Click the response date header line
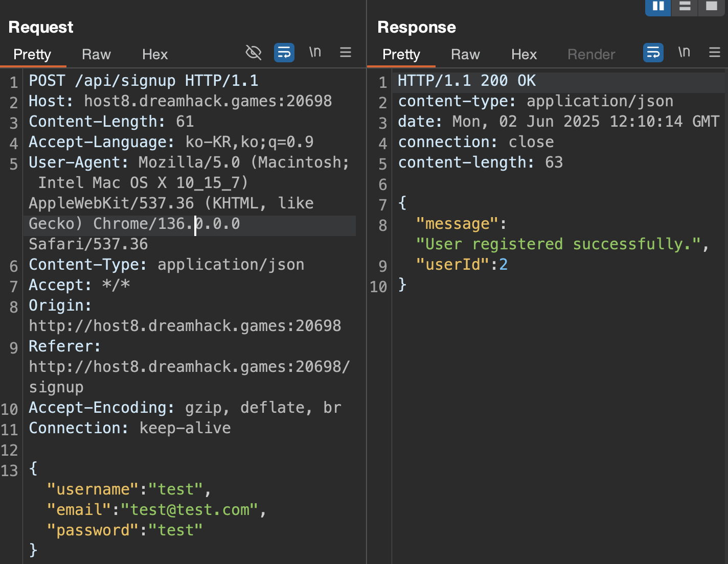728x564 pixels. 559,122
